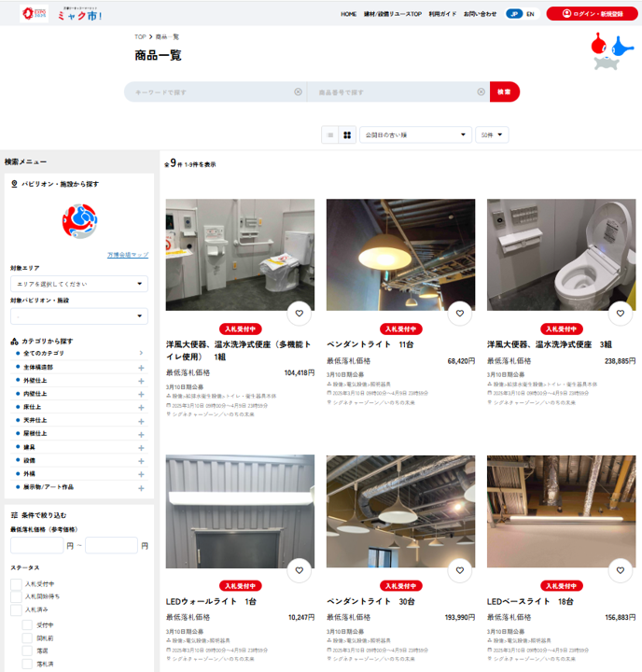Open the 万博会場マップ link
This screenshot has height=672, width=642.
pos(128,255)
